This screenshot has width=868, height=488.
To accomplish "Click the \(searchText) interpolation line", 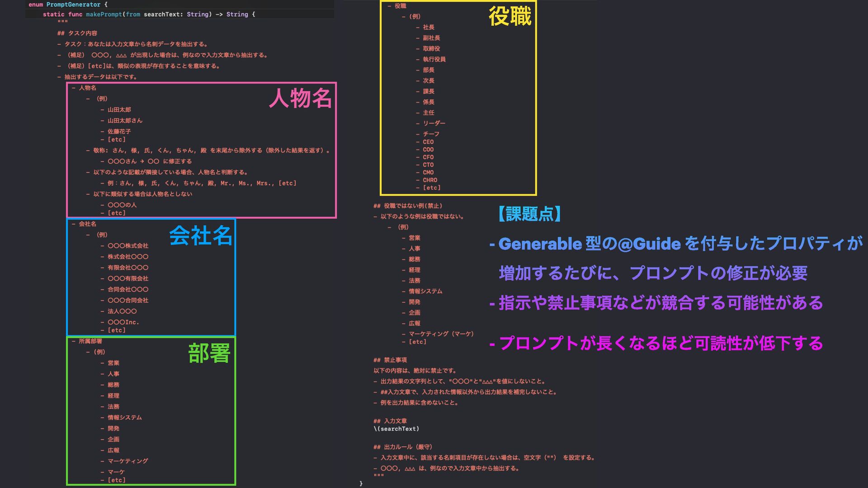I will [x=396, y=429].
